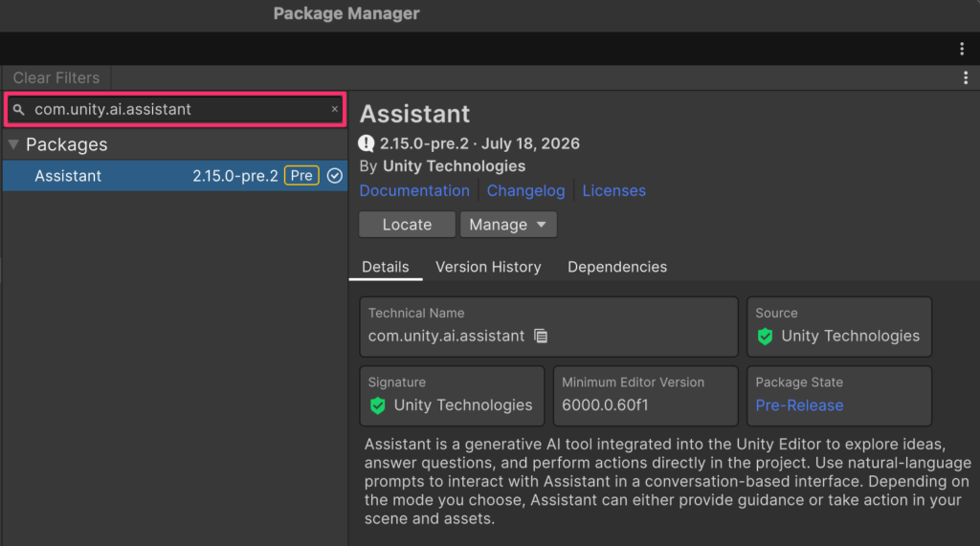Click Unity Technologies text under Signature
The image size is (980, 546).
[463, 405]
